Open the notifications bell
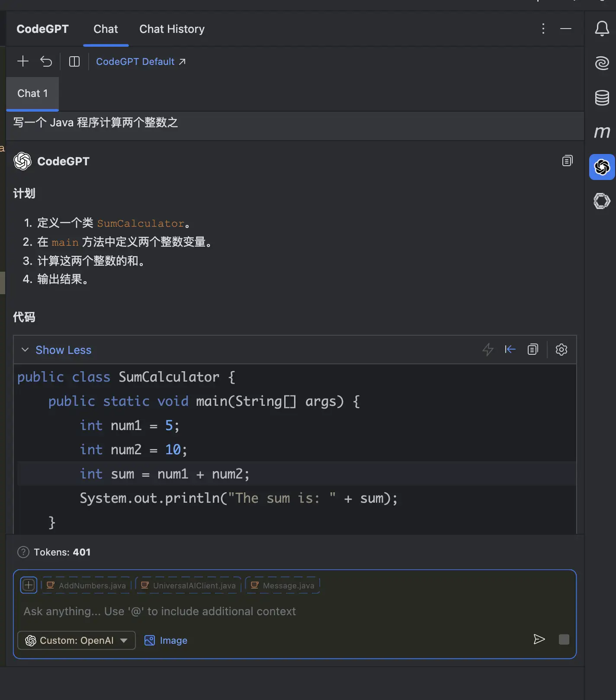Viewport: 616px width, 700px height. (602, 29)
